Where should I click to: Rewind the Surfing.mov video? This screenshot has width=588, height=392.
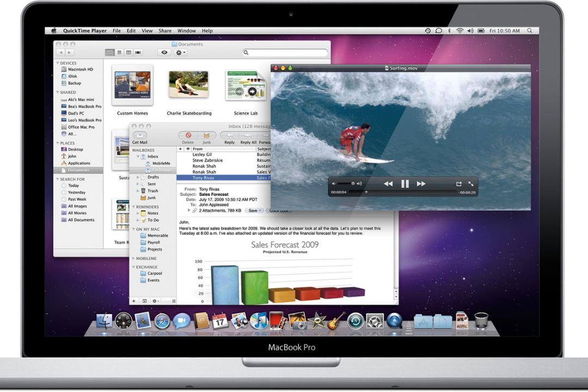[388, 184]
